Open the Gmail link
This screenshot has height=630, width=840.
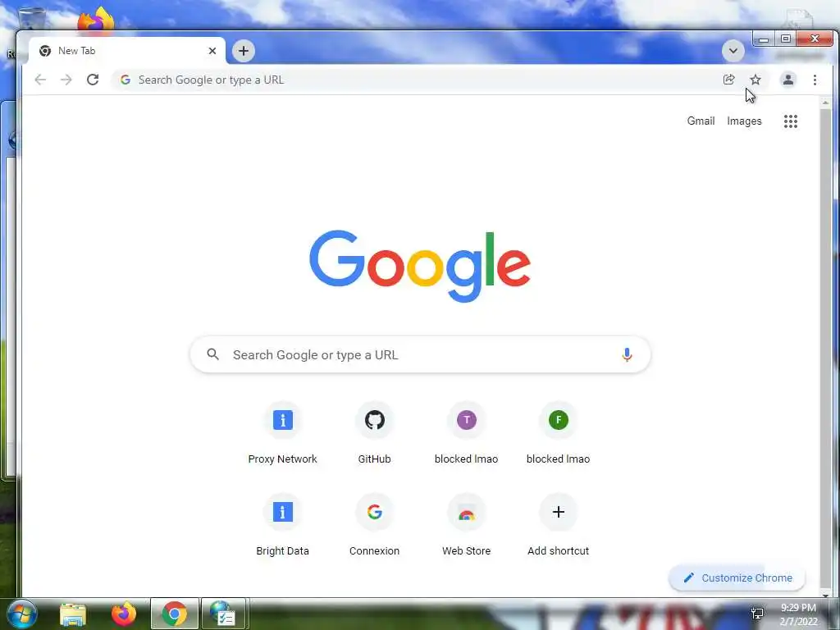pos(701,121)
